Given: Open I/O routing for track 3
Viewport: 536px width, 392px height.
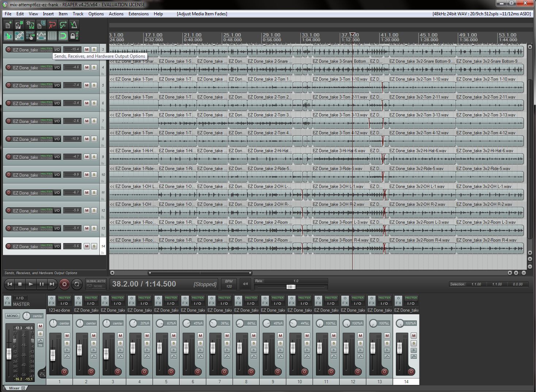Looking at the screenshot, I should [x=57, y=49].
